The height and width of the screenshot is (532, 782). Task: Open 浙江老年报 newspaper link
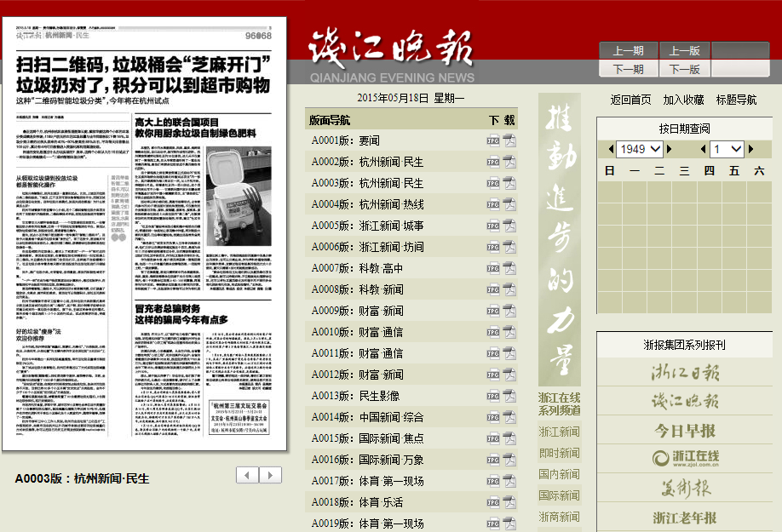[x=685, y=518]
